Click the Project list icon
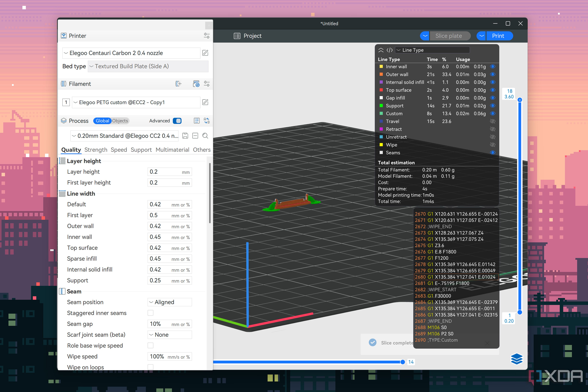The image size is (588, 392). coord(237,36)
